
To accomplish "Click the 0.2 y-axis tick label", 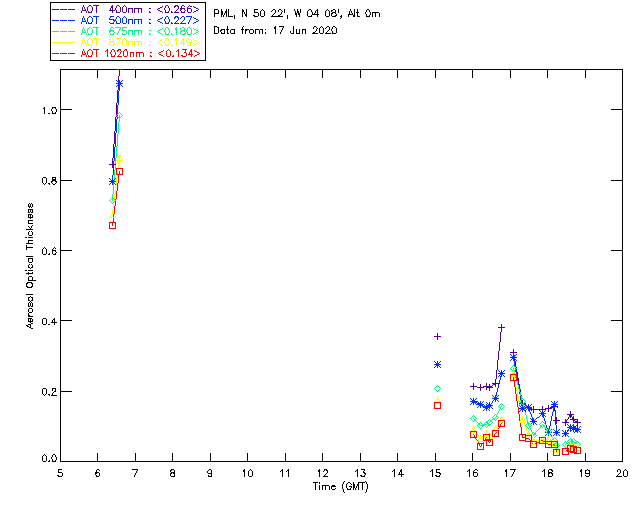I will 49,392.
